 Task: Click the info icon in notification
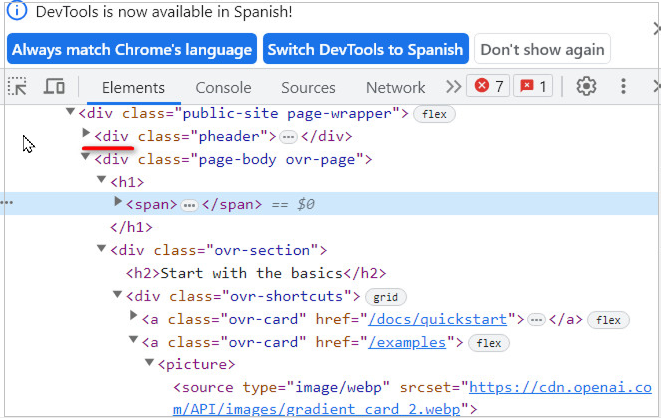(18, 12)
